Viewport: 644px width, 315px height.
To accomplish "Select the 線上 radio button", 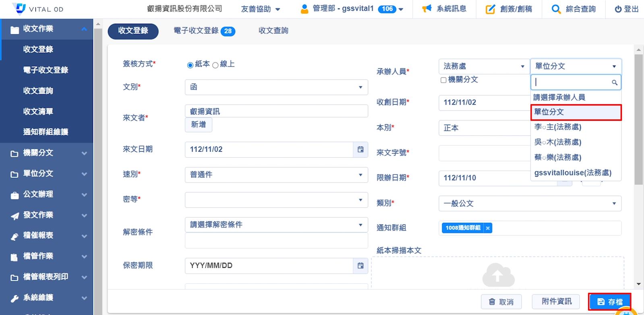I will coord(215,65).
